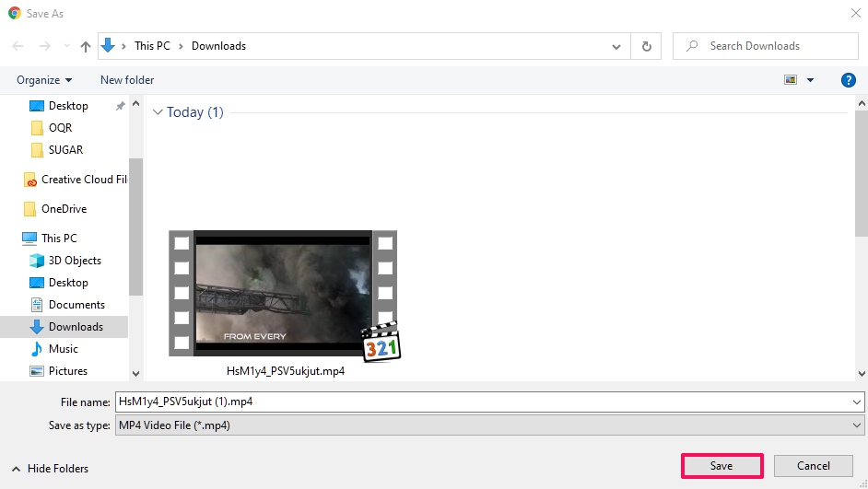Image resolution: width=868 pixels, height=489 pixels.
Task: Collapse the Today group chevron
Action: [158, 112]
